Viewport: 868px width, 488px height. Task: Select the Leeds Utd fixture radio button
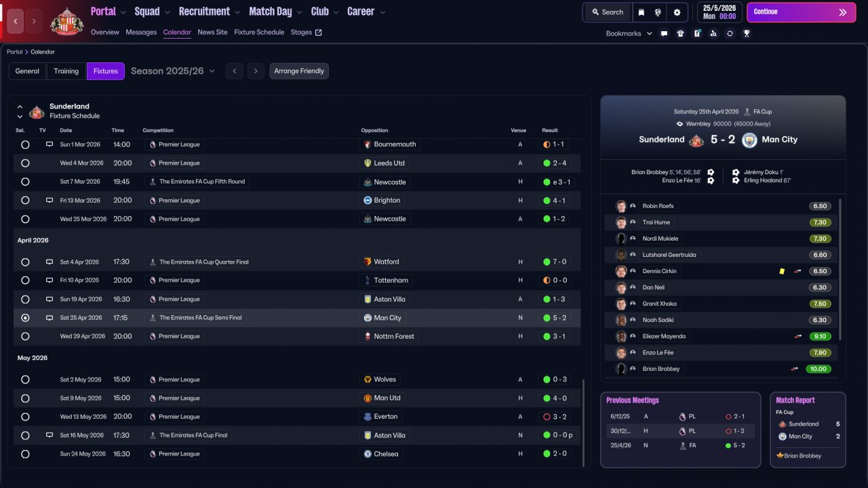tap(25, 163)
